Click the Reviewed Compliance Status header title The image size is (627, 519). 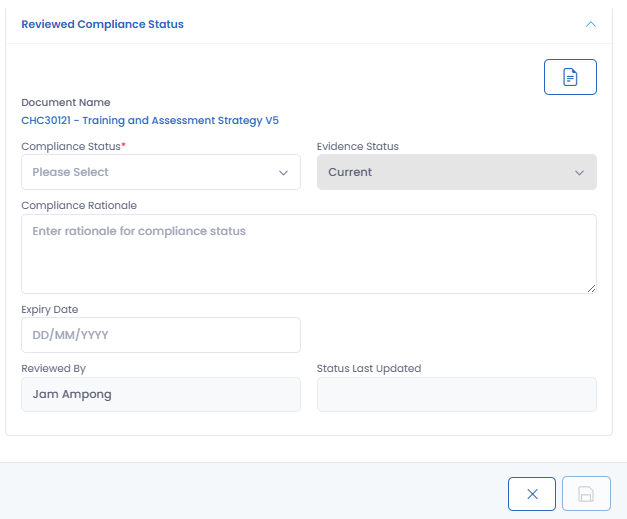pyautogui.click(x=102, y=24)
